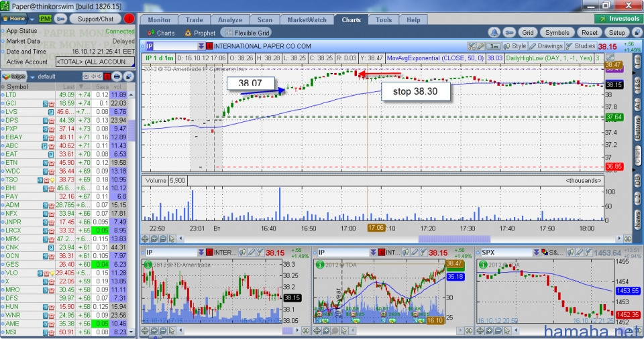Click the main chart horizontal scrollbar thumb
Image resolution: width=644 pixels, height=339 pixels.
[x=454, y=239]
